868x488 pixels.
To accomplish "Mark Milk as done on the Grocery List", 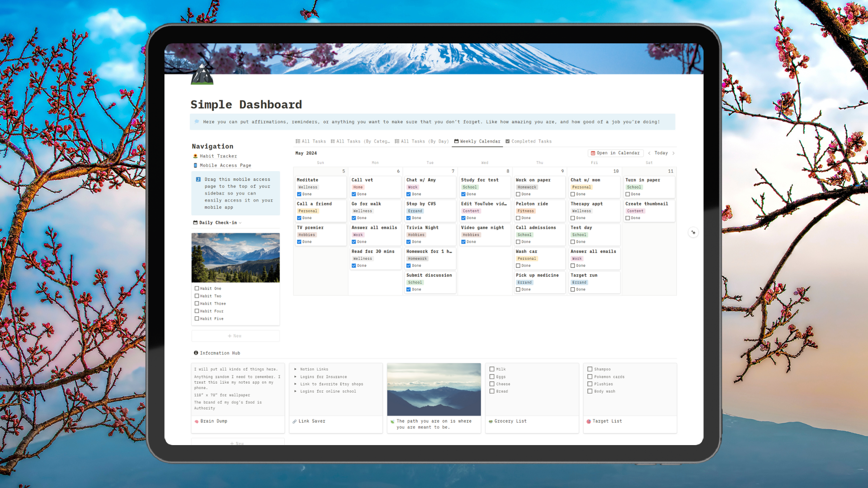I will click(491, 369).
